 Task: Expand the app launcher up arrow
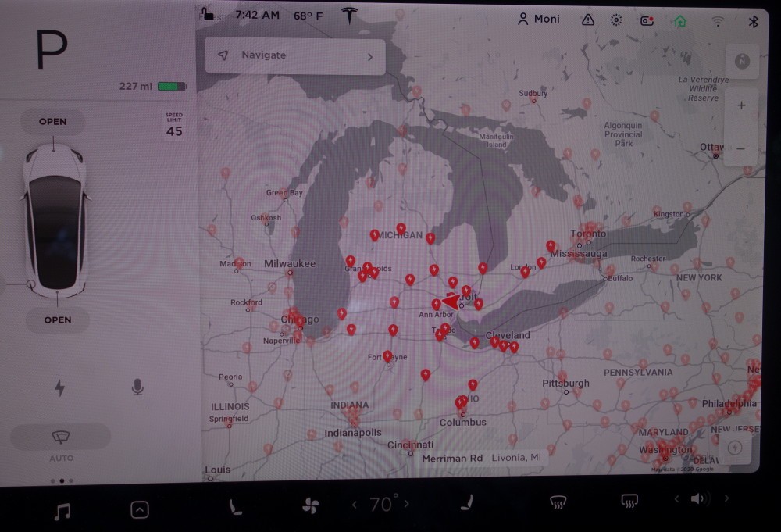click(139, 510)
